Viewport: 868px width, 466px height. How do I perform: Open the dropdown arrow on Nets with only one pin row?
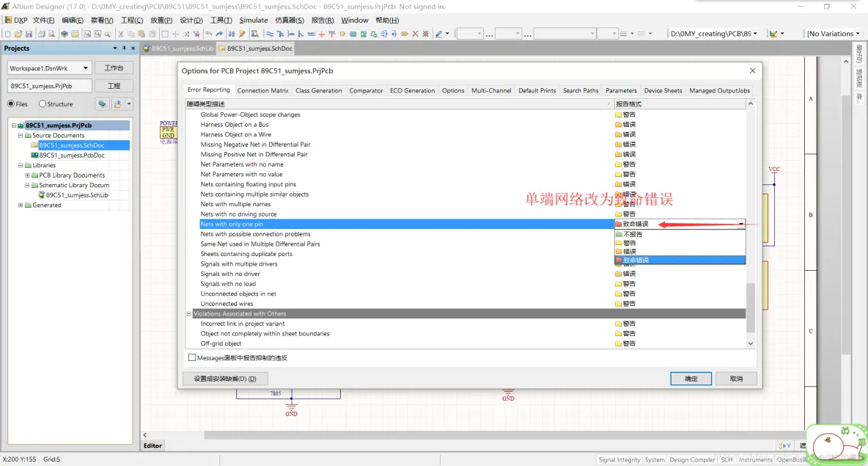pos(740,225)
